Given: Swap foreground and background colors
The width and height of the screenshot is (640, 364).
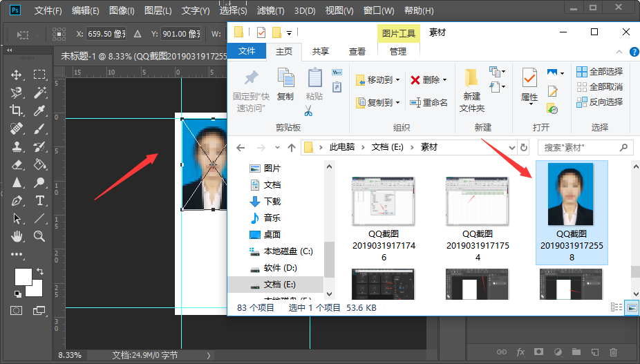Looking at the screenshot, I should 40,271.
